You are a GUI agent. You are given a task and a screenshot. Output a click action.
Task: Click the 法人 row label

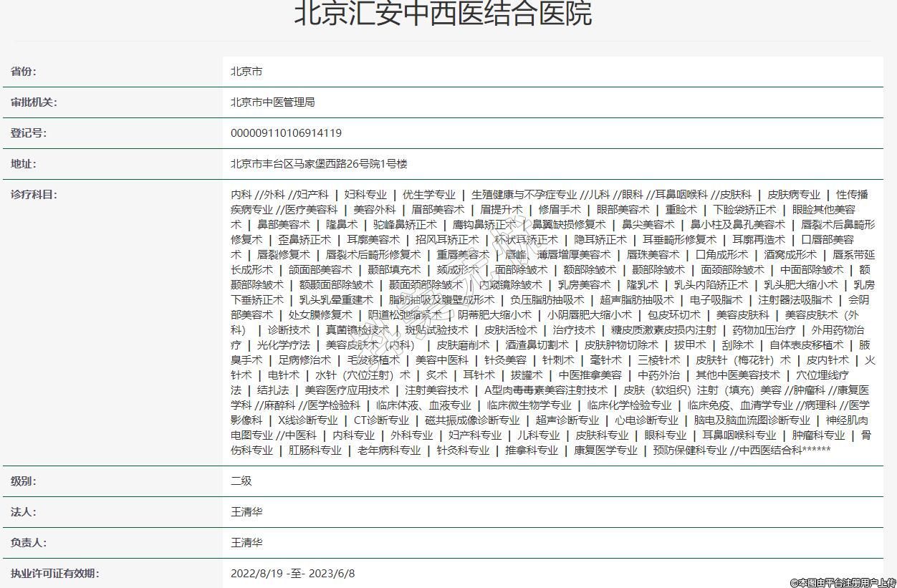tap(24, 512)
